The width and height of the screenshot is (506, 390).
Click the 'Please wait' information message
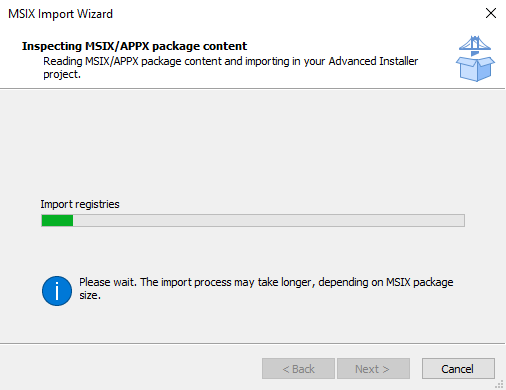(266, 288)
